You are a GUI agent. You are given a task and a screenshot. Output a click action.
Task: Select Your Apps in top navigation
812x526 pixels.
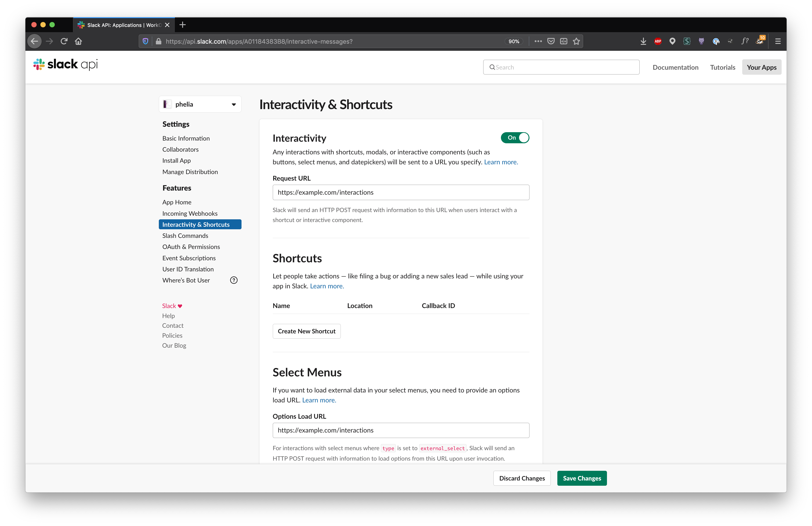761,67
